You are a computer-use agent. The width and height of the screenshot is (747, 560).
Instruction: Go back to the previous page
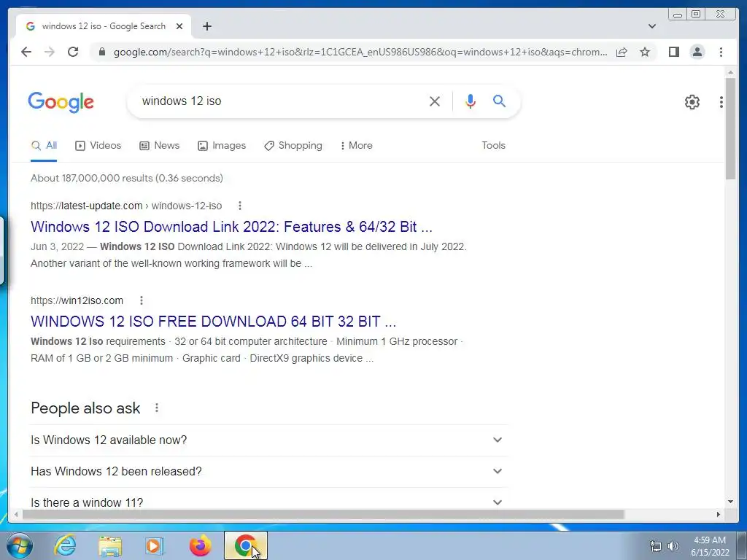click(26, 52)
